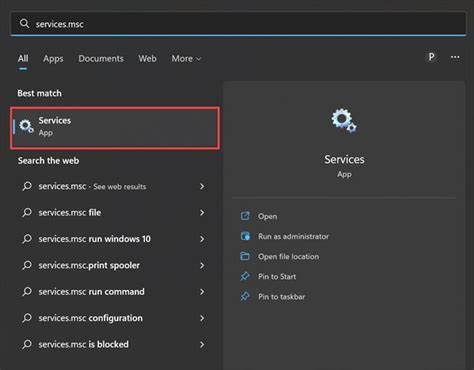Click the services.msc search input field

tap(238, 24)
